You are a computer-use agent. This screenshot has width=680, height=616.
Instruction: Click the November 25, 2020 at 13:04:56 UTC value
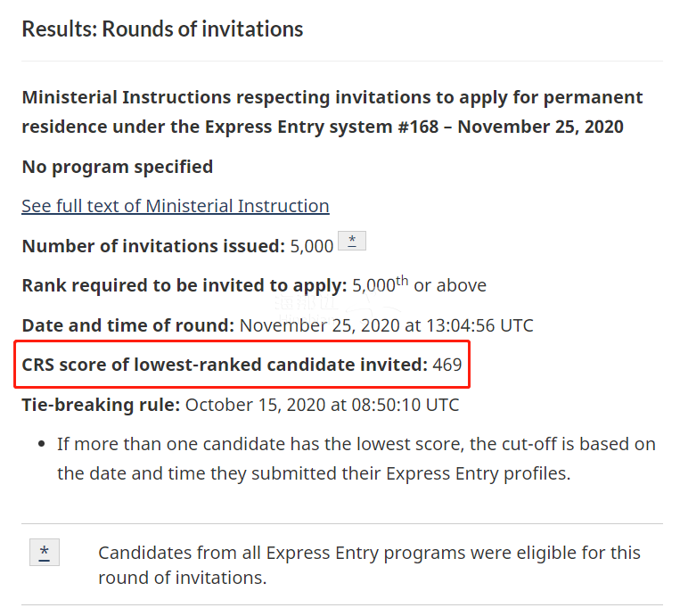(387, 325)
